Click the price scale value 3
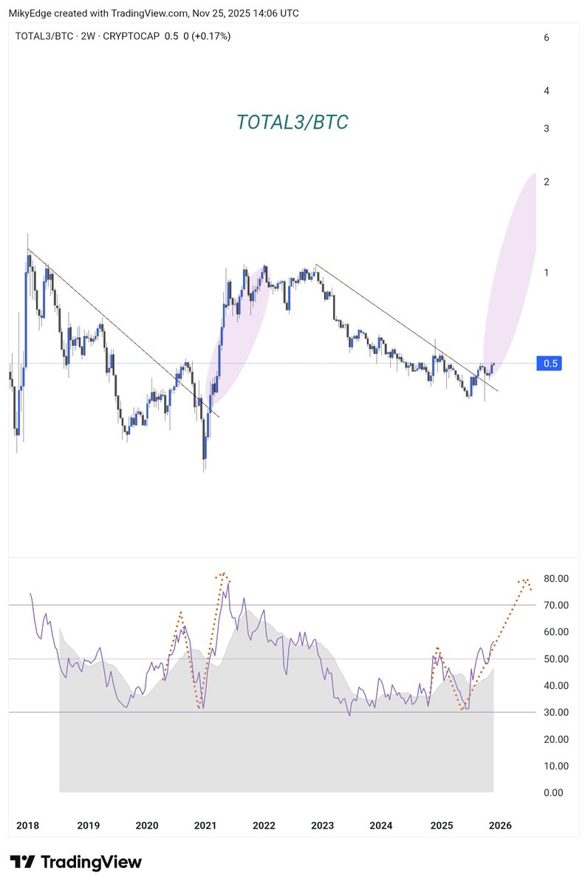This screenshot has height=887, width=588. [x=546, y=129]
